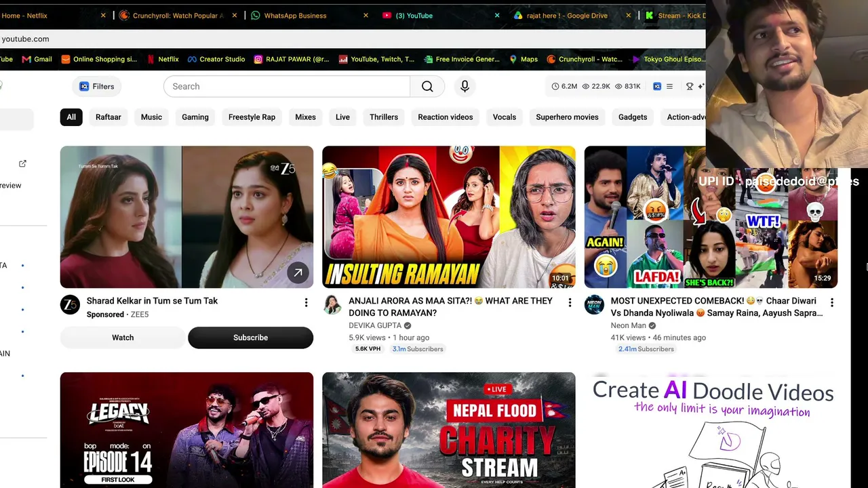
Task: Click the Devika Gupta channel avatar
Action: 332,305
